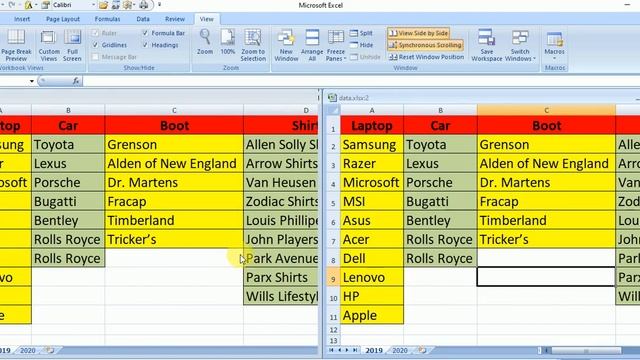
Task: Select the 2020 sheet tab in right window
Action: [400, 351]
